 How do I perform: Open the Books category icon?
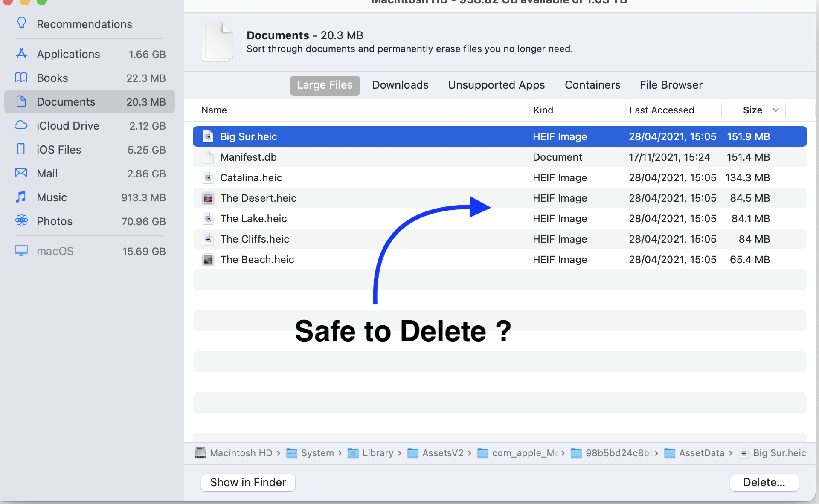[x=21, y=78]
